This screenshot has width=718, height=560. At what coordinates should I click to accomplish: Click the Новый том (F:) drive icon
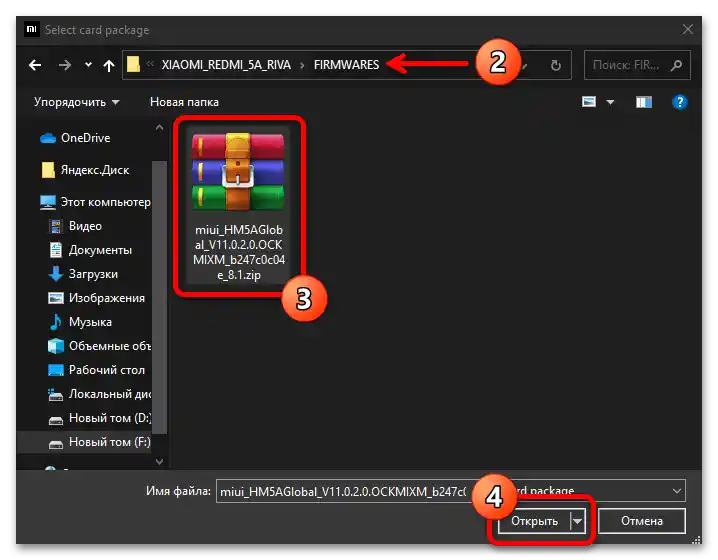(x=56, y=444)
